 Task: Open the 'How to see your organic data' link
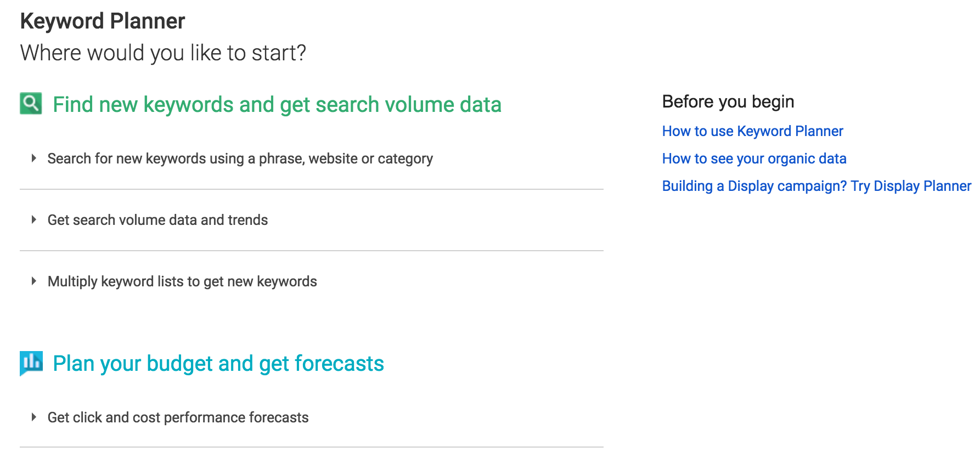tap(754, 159)
